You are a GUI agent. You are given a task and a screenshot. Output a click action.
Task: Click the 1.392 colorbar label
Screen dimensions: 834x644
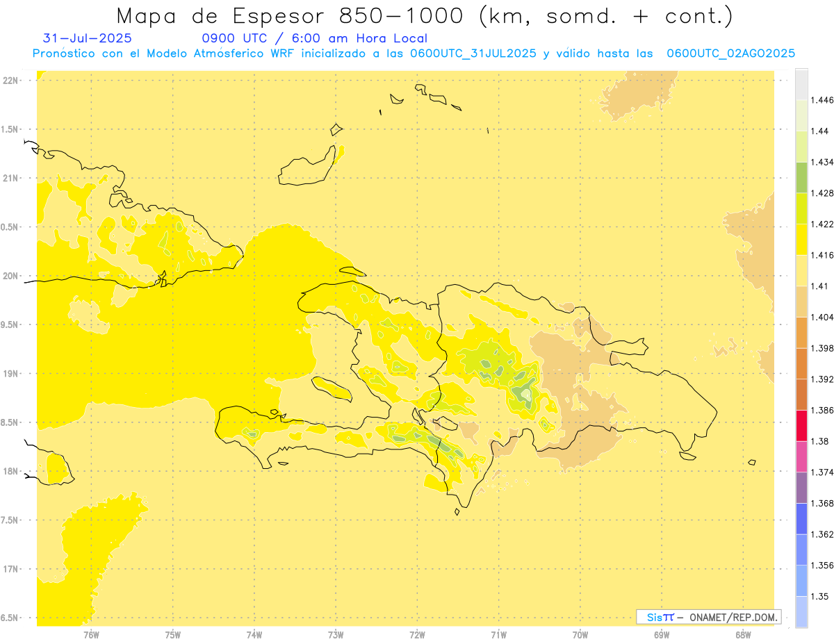coord(821,379)
